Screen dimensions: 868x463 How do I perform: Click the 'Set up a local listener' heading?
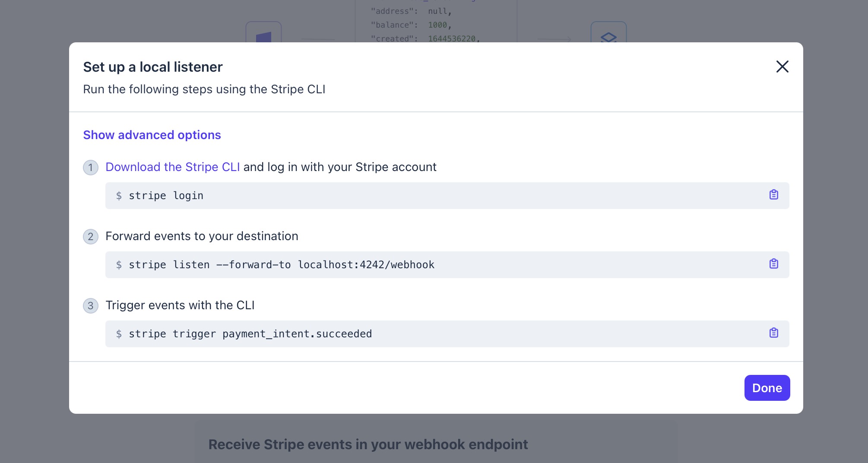(x=153, y=67)
